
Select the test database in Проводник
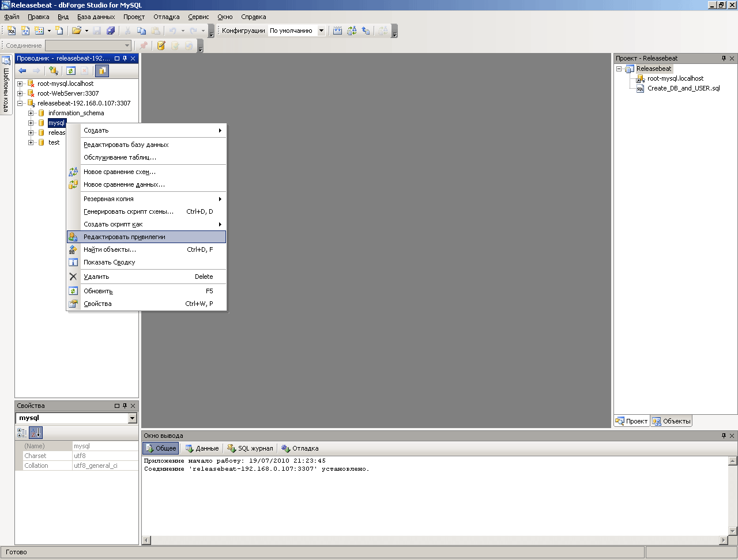pyautogui.click(x=54, y=142)
